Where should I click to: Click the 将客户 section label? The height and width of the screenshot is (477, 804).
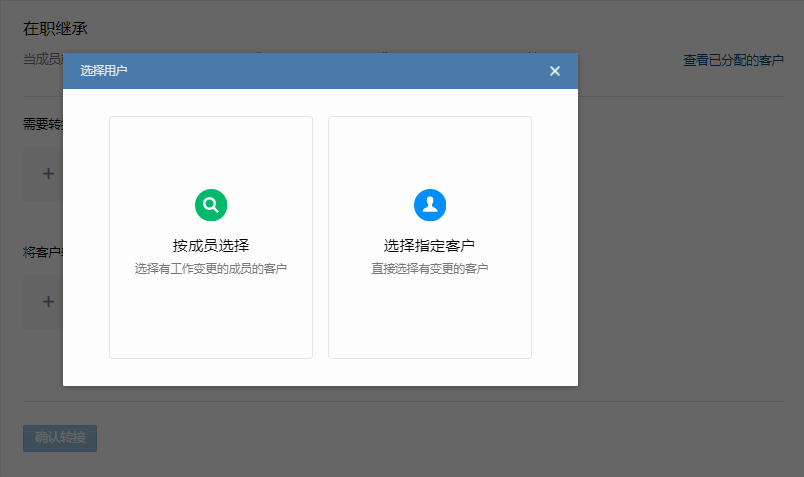point(42,251)
